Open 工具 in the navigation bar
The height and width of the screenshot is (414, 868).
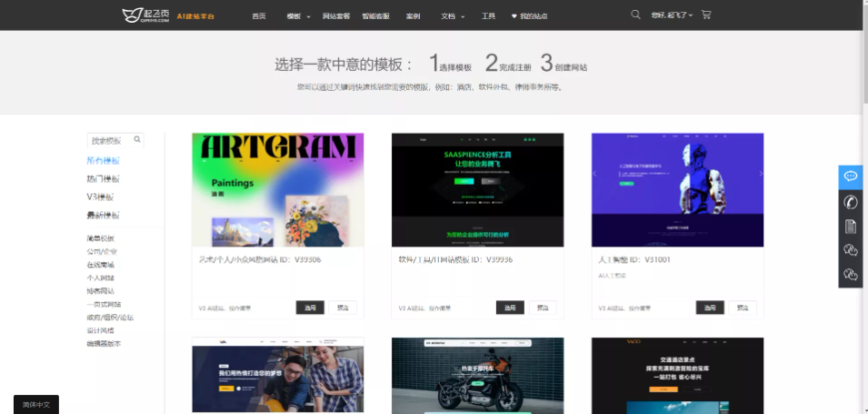(488, 16)
